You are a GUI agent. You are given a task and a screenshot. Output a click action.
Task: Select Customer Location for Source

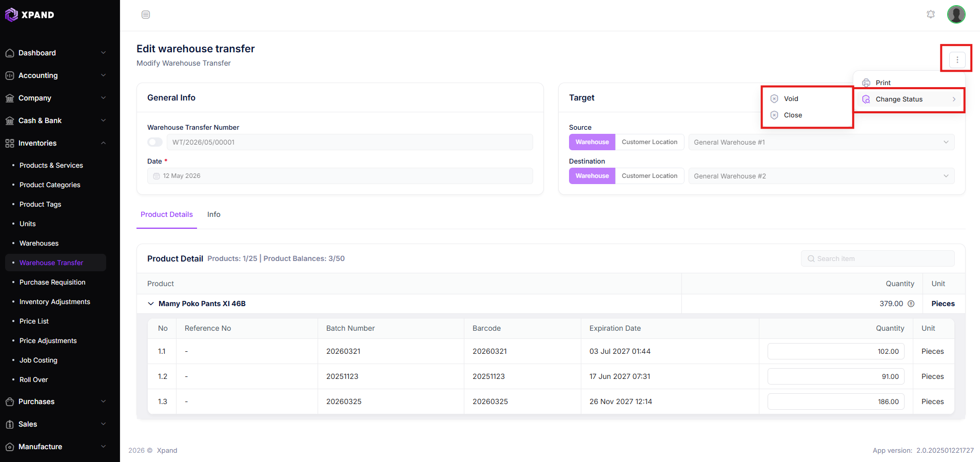(650, 142)
